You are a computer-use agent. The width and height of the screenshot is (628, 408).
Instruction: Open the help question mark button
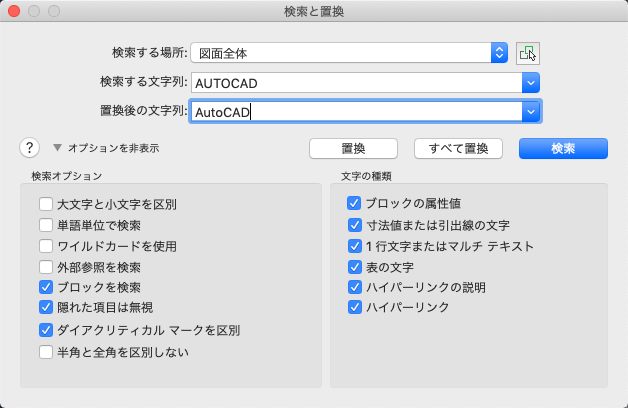point(29,148)
